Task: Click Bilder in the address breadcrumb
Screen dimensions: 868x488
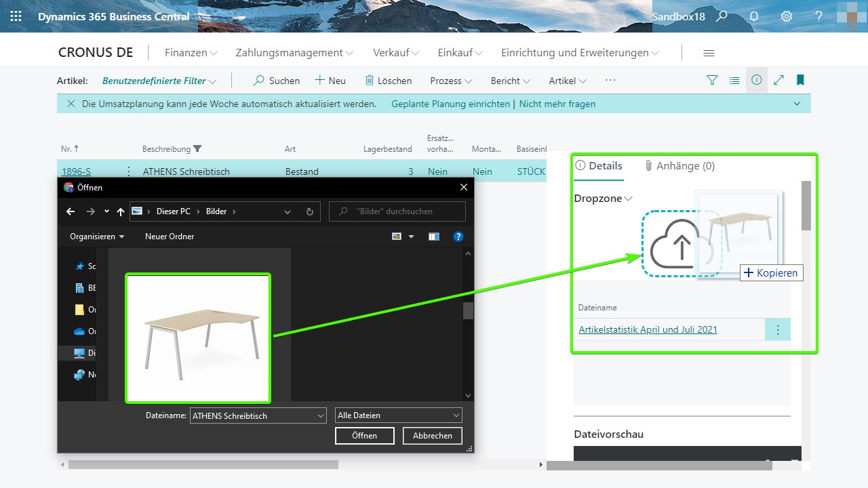Action: pyautogui.click(x=216, y=211)
